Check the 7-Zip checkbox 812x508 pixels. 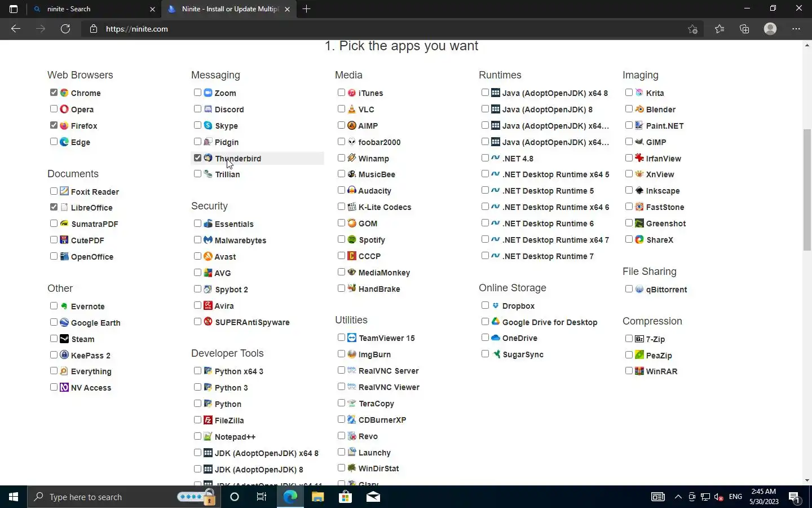tap(629, 339)
